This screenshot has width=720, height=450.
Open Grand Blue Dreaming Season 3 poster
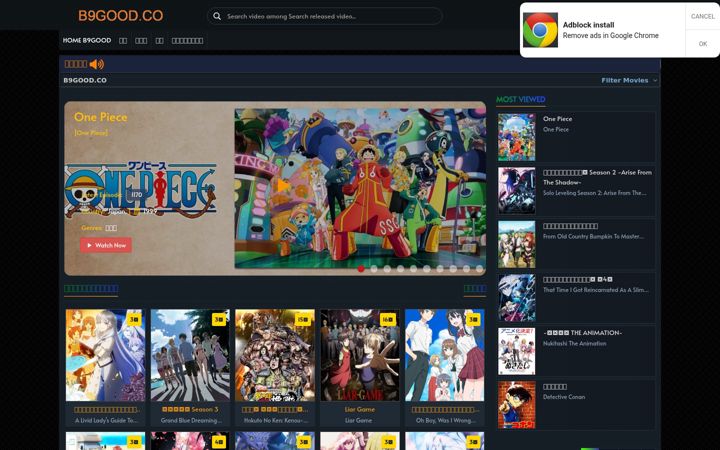click(x=190, y=355)
